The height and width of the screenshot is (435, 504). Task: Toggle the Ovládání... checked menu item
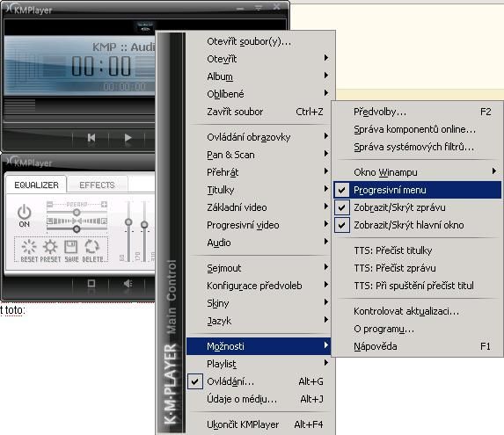pos(259,381)
